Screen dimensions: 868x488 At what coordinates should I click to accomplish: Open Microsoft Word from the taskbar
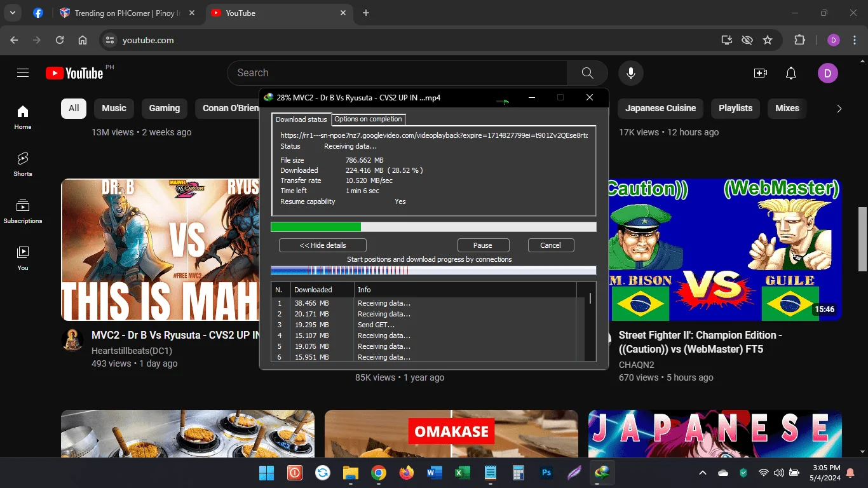point(434,473)
